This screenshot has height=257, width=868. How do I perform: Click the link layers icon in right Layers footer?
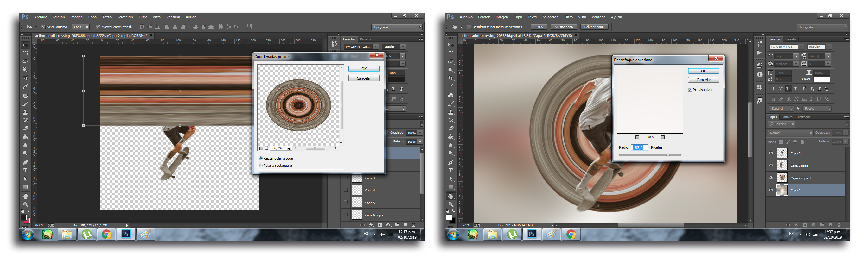[788, 225]
